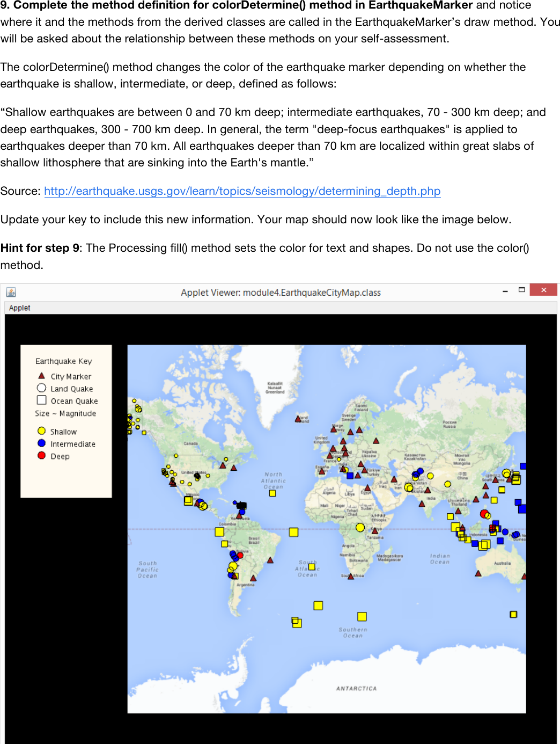This screenshot has height=744, width=560.
Task: Click the yellow Shallow swatch in the key
Action: (x=41, y=431)
